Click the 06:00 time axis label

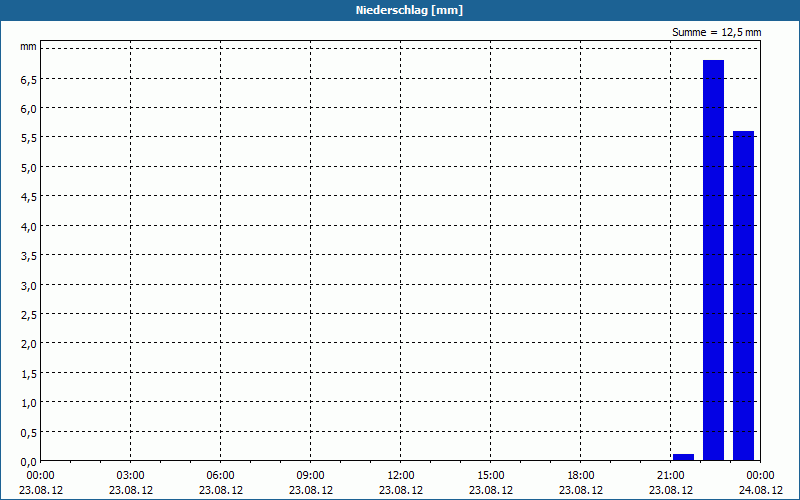coord(220,476)
